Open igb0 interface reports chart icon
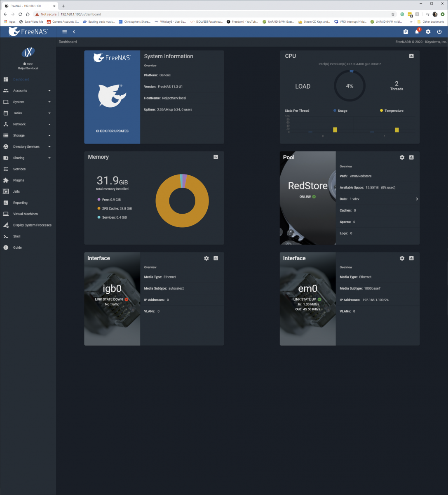The width and height of the screenshot is (448, 495). tap(216, 258)
